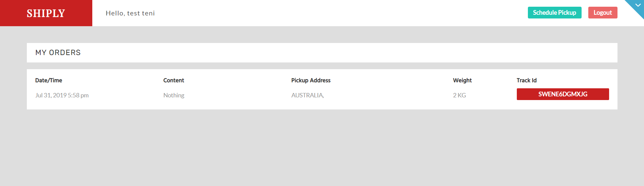Open tracking for SWENE6DGMXJG

(x=563, y=94)
